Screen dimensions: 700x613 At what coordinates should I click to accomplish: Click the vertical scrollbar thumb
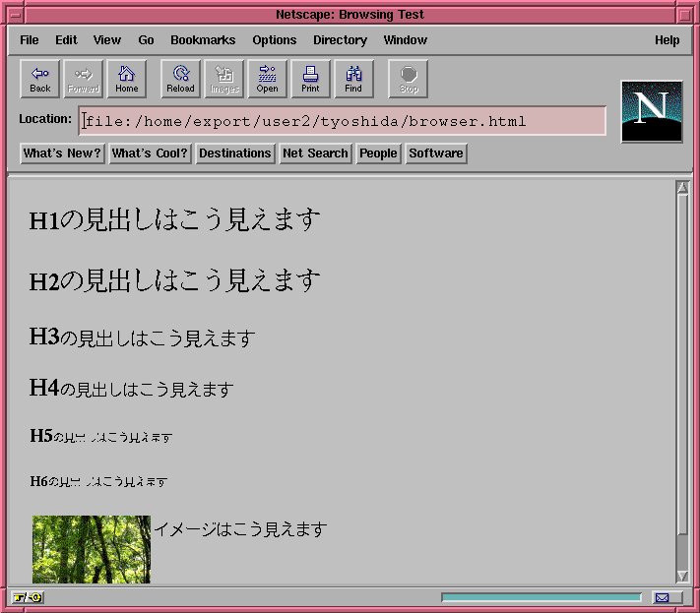pos(682,364)
